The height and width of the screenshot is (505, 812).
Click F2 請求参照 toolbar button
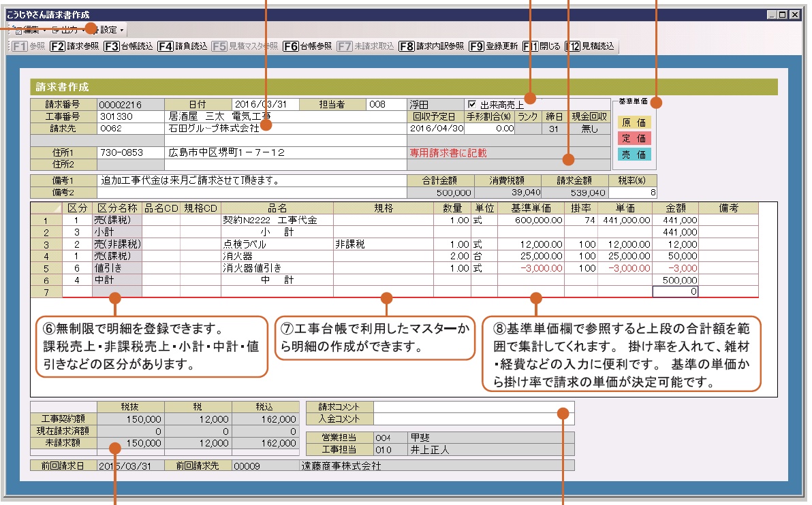[x=75, y=46]
